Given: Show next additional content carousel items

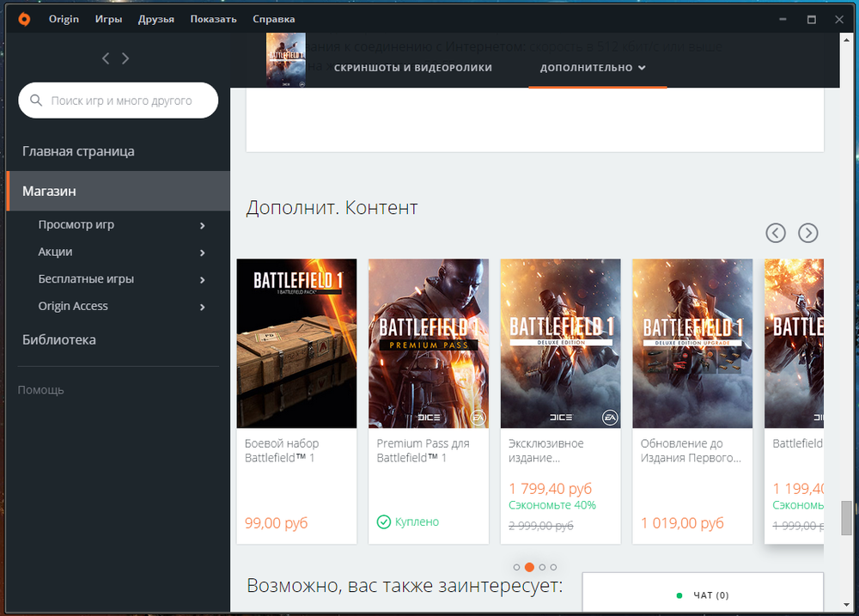Looking at the screenshot, I should (x=808, y=233).
